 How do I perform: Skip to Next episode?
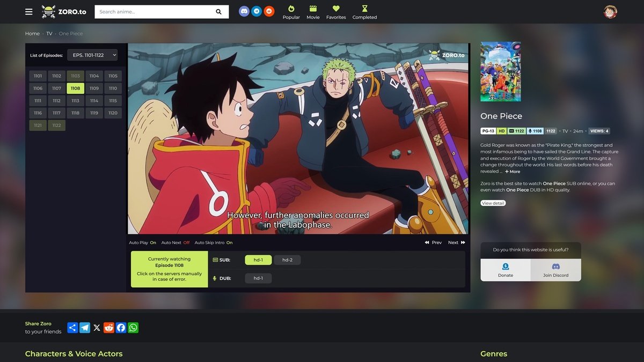456,242
